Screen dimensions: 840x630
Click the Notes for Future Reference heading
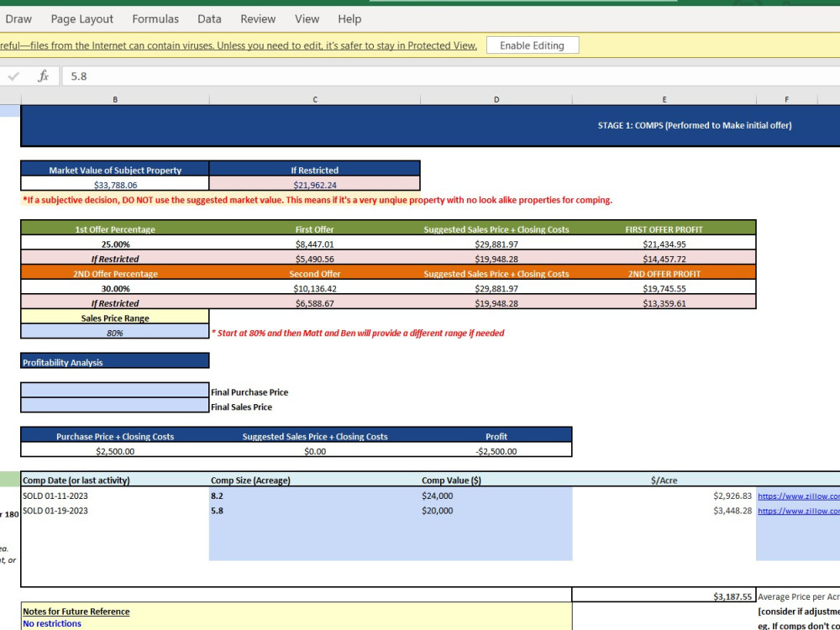pos(76,612)
